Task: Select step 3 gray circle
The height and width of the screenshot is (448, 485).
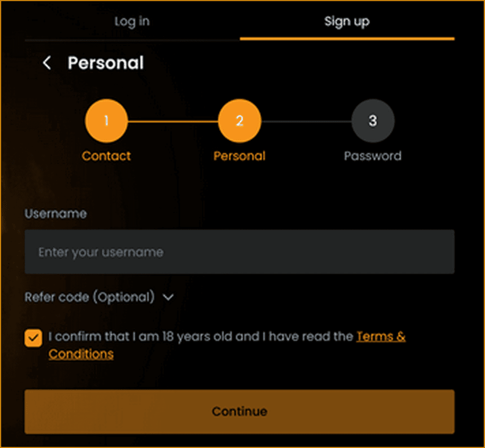Action: (373, 121)
